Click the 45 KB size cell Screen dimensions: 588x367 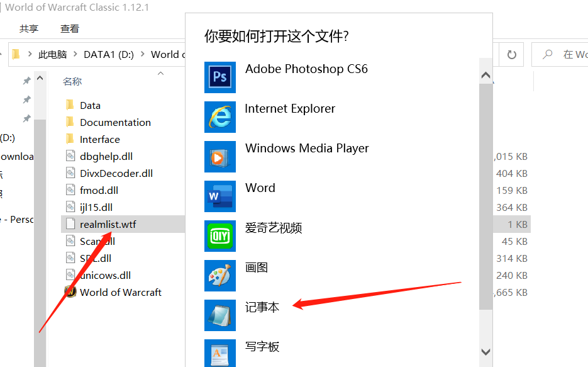click(514, 241)
